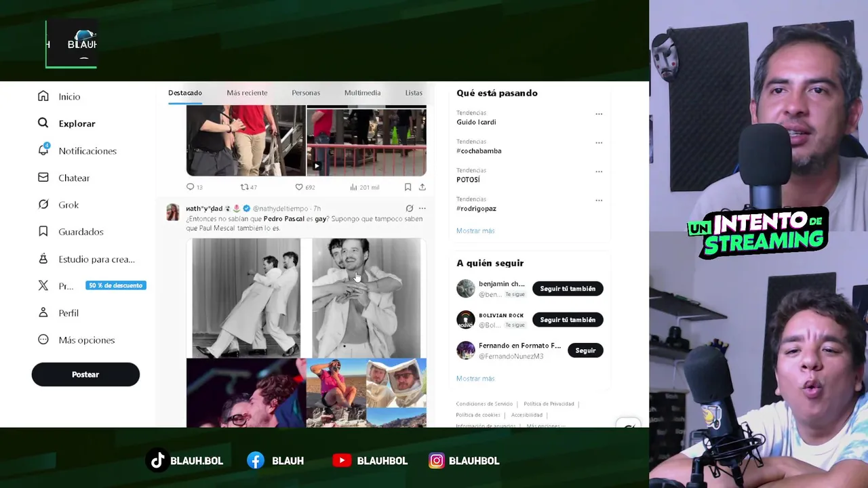Click Mostrar más under A quién seguir
Screen dimensions: 868x488
point(475,379)
